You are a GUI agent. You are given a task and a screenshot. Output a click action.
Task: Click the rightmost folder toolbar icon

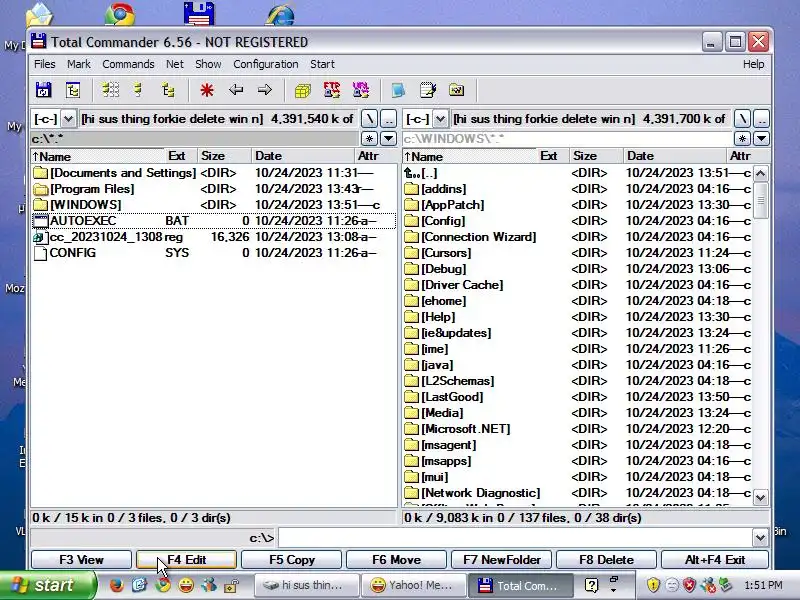point(456,90)
